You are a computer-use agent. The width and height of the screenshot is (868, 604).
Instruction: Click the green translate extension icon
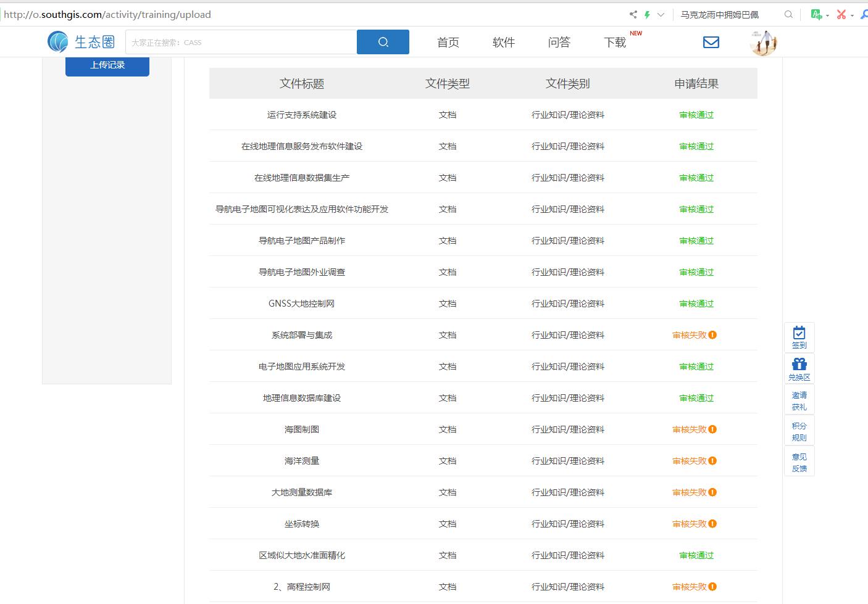[816, 14]
